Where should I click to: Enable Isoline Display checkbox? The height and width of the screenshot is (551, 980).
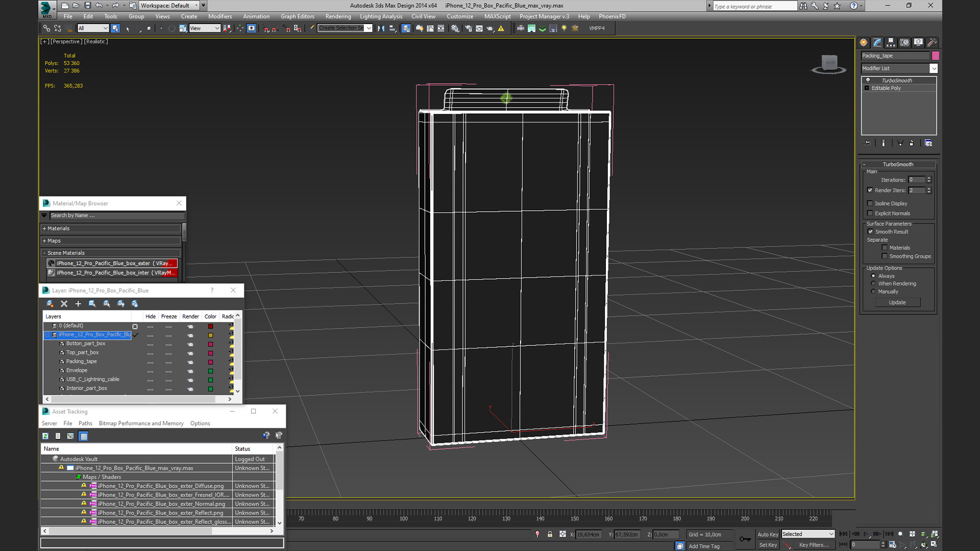click(x=870, y=204)
